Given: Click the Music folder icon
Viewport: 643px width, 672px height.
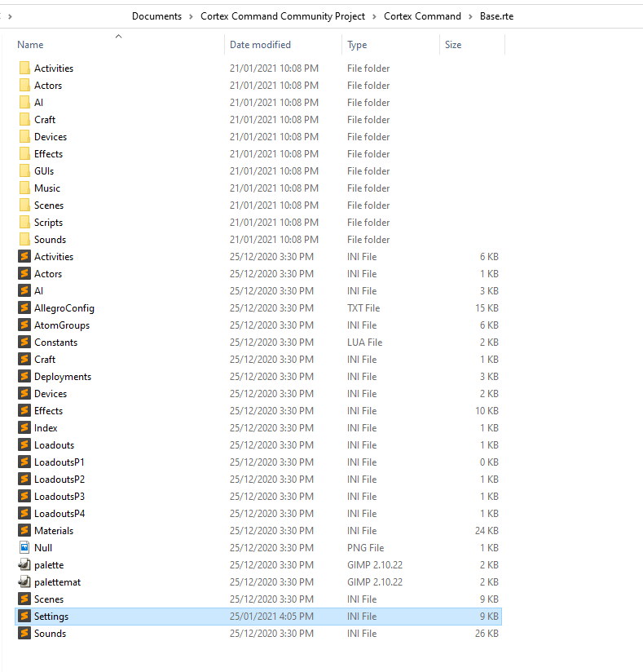Looking at the screenshot, I should (24, 188).
